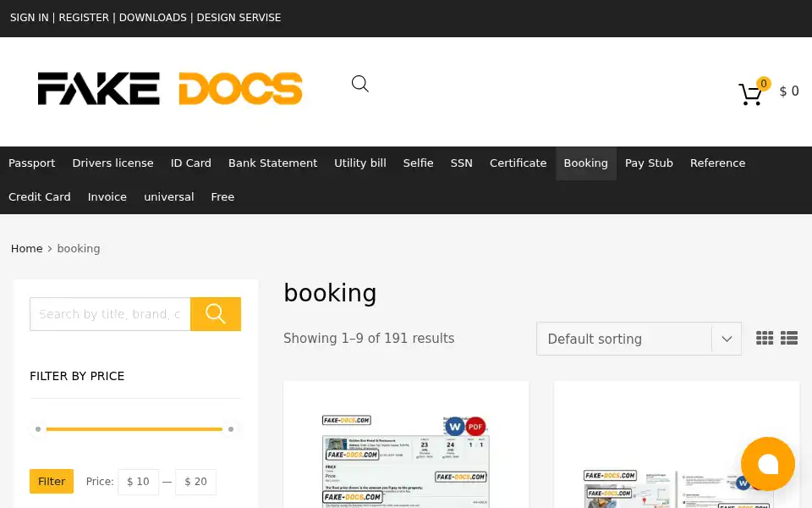The width and height of the screenshot is (812, 508).
Task: Open the Drivers license category
Action: point(112,163)
